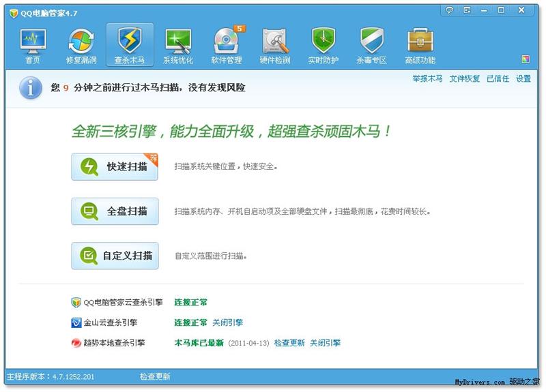Open the 杀毒专区 antivirus zone icon
546x392 pixels.
(371, 46)
